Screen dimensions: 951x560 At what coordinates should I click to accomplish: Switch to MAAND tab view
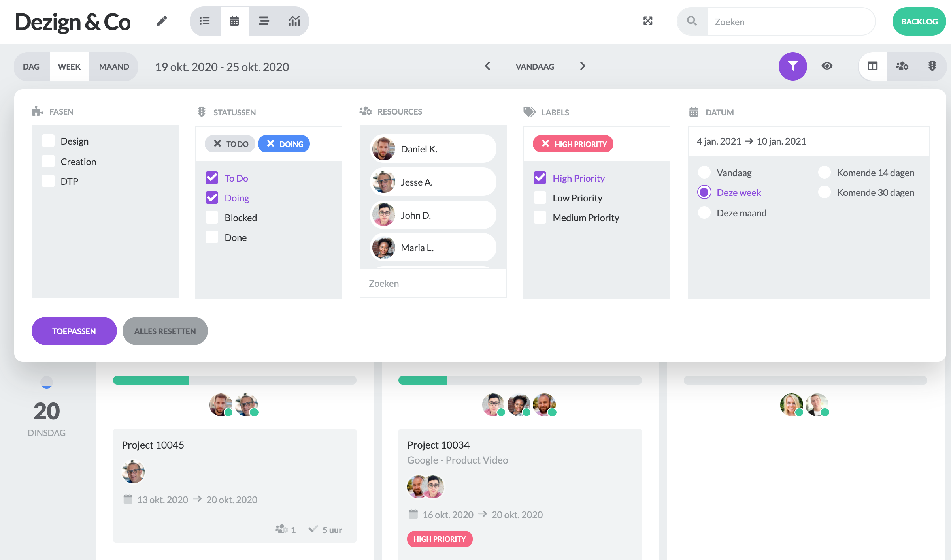pyautogui.click(x=113, y=67)
